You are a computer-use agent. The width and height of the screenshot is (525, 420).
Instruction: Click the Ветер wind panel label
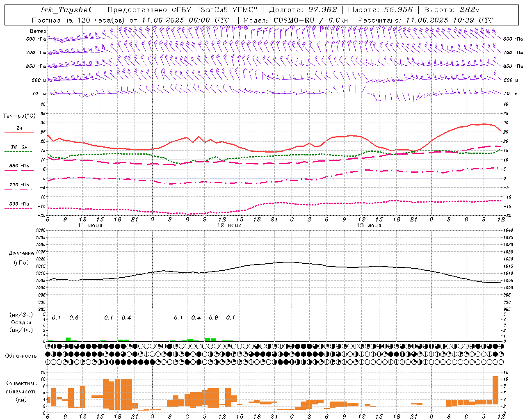[x=38, y=31]
